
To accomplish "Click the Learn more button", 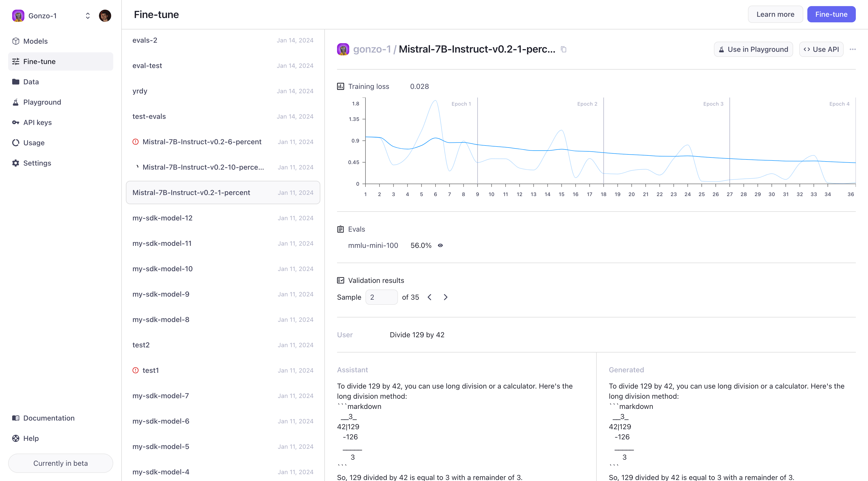I will click(x=775, y=14).
